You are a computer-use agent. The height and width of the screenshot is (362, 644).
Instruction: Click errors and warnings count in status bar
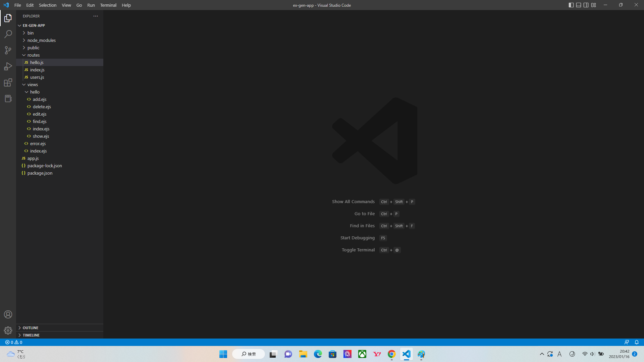click(14, 342)
